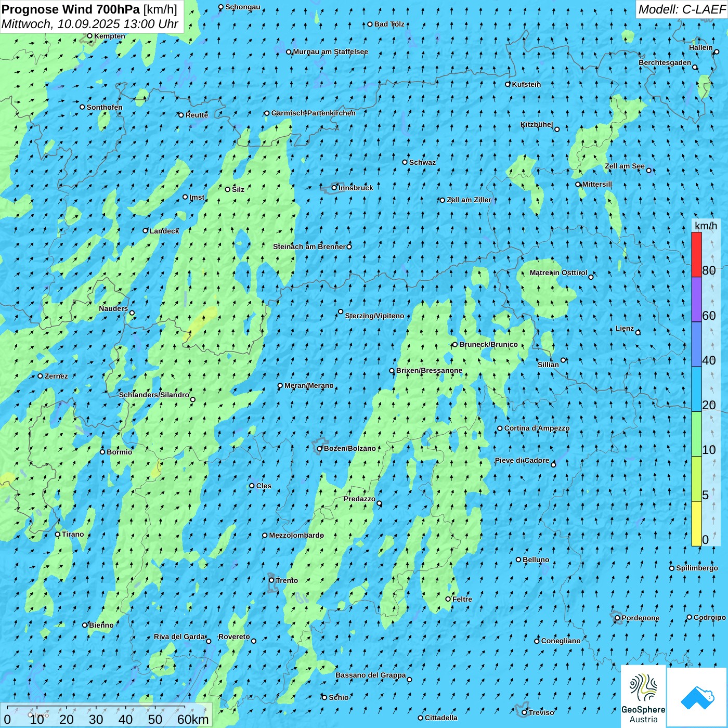Viewport: 728px width, 728px height.
Task: Click the Cittadella location marker
Action: [x=421, y=718]
